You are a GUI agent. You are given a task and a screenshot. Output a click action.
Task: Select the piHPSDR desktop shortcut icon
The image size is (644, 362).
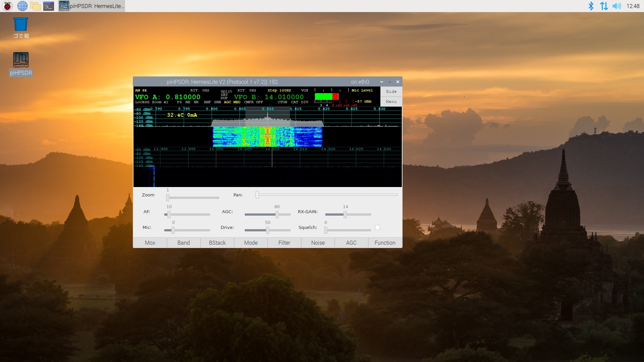click(21, 60)
